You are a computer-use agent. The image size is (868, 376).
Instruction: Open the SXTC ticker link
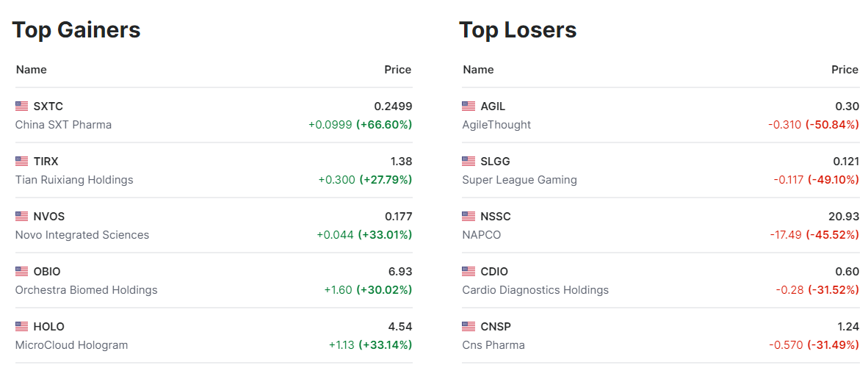pyautogui.click(x=48, y=106)
